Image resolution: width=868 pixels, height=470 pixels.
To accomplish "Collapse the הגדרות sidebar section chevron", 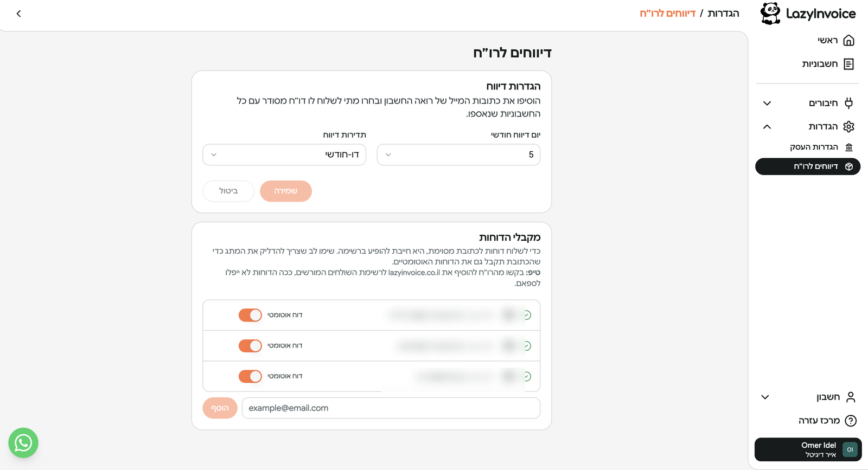I will [x=767, y=126].
